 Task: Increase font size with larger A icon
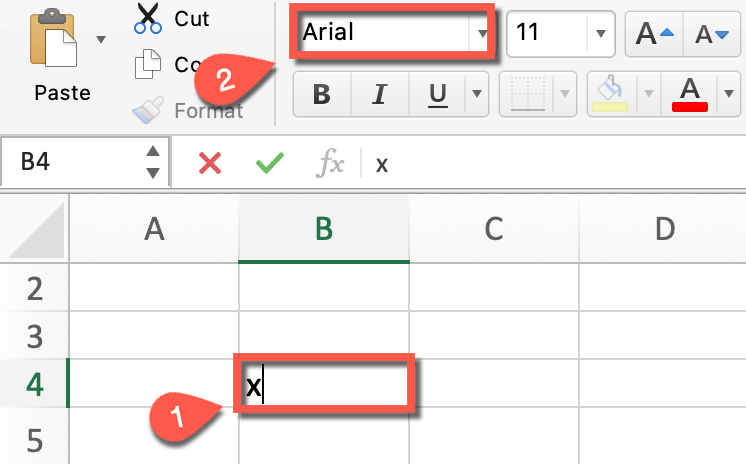pos(654,34)
